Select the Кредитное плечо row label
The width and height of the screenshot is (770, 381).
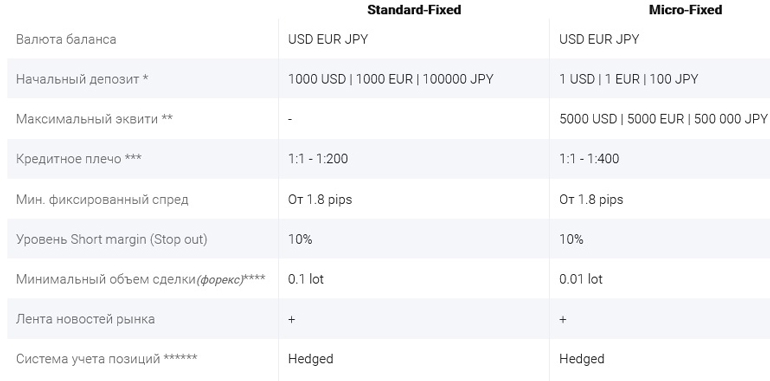(79, 159)
